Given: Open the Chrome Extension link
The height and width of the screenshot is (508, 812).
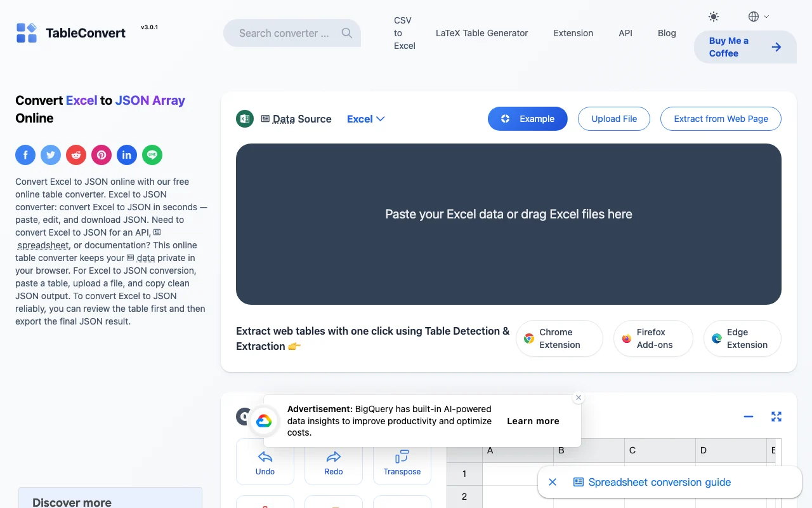Looking at the screenshot, I should pyautogui.click(x=560, y=338).
